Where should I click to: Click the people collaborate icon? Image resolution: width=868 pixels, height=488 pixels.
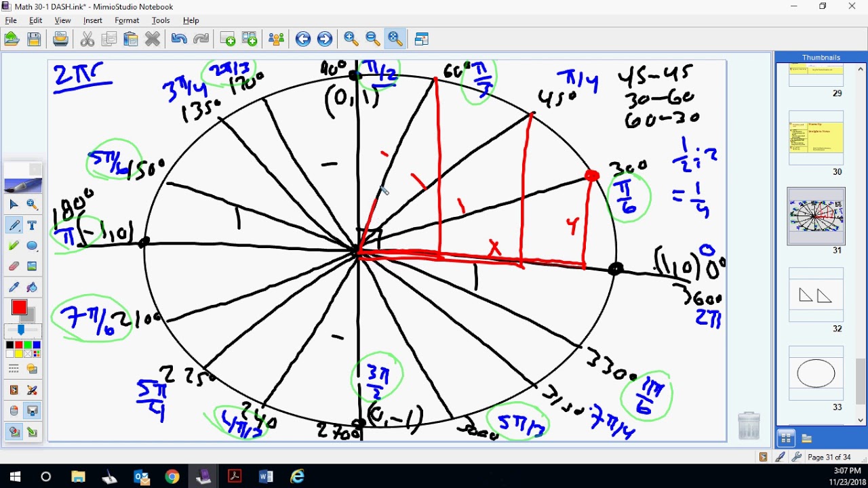pyautogui.click(x=276, y=39)
